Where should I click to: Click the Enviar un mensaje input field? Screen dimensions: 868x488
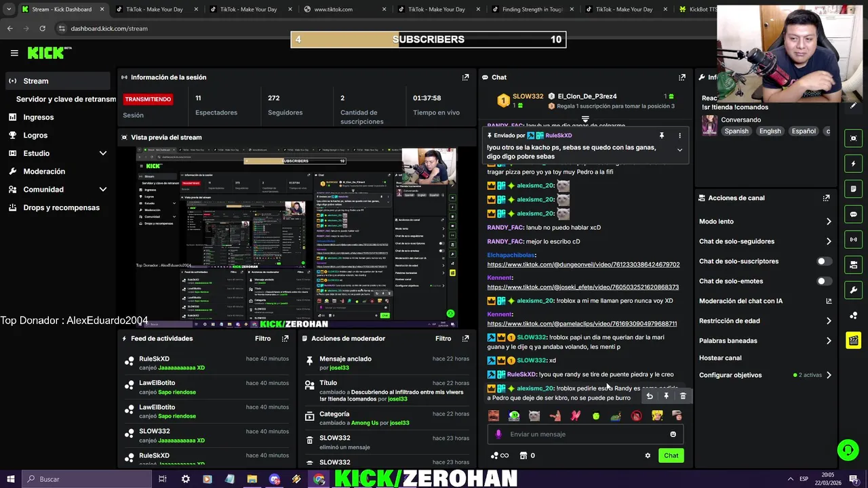tap(585, 434)
